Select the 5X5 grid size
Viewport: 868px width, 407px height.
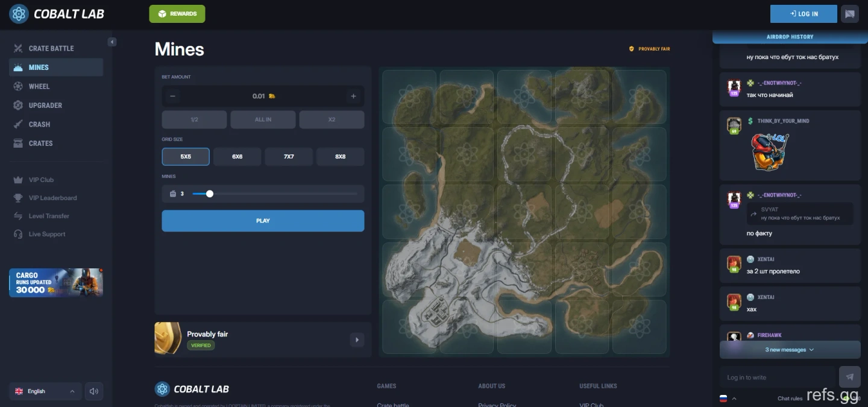(186, 157)
